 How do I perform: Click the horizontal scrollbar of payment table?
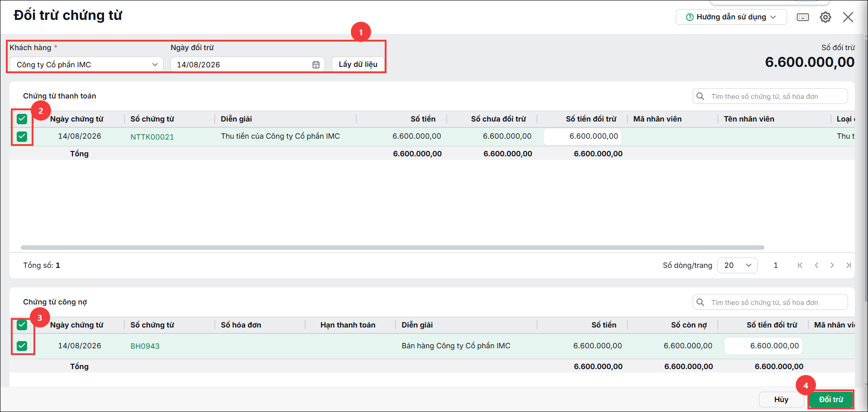[392, 248]
